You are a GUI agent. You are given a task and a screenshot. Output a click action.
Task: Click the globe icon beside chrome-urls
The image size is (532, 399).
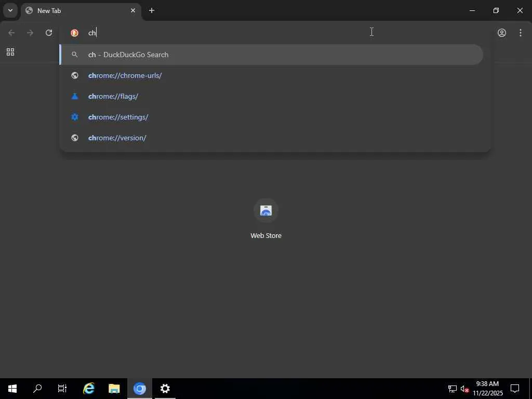click(75, 75)
